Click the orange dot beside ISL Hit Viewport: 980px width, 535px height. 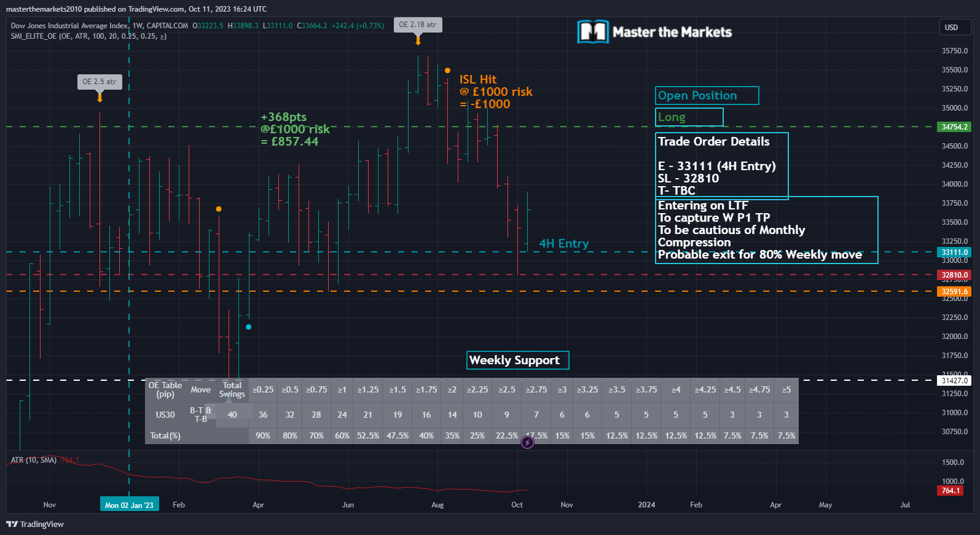coord(447,71)
